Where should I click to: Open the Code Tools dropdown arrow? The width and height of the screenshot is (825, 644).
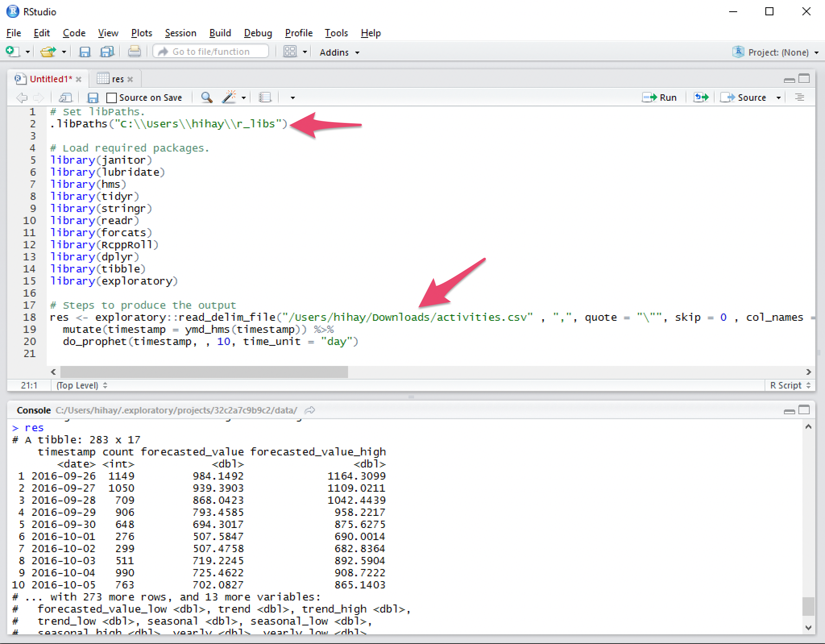(x=243, y=98)
